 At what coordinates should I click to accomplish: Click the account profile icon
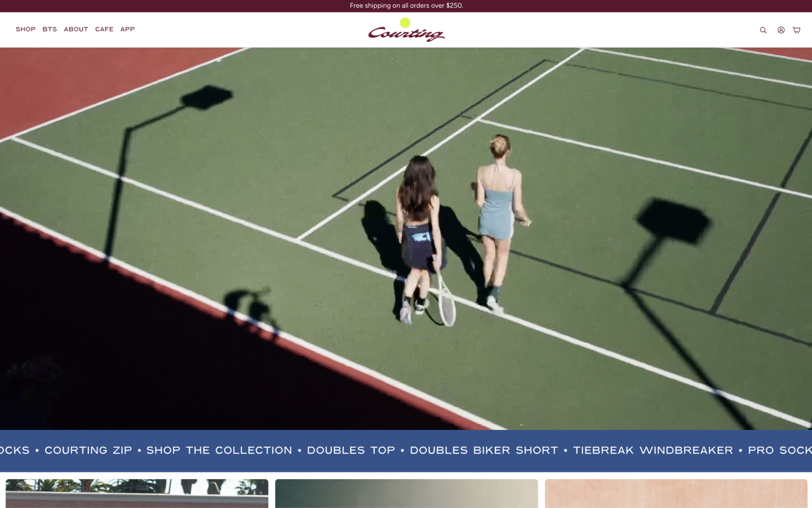coord(781,30)
